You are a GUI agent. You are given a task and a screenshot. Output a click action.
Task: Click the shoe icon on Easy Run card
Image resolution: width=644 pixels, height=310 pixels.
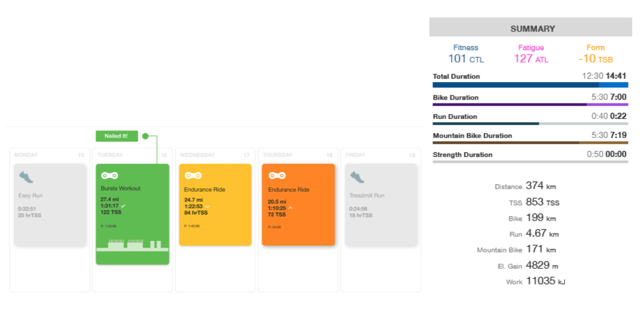pos(25,177)
